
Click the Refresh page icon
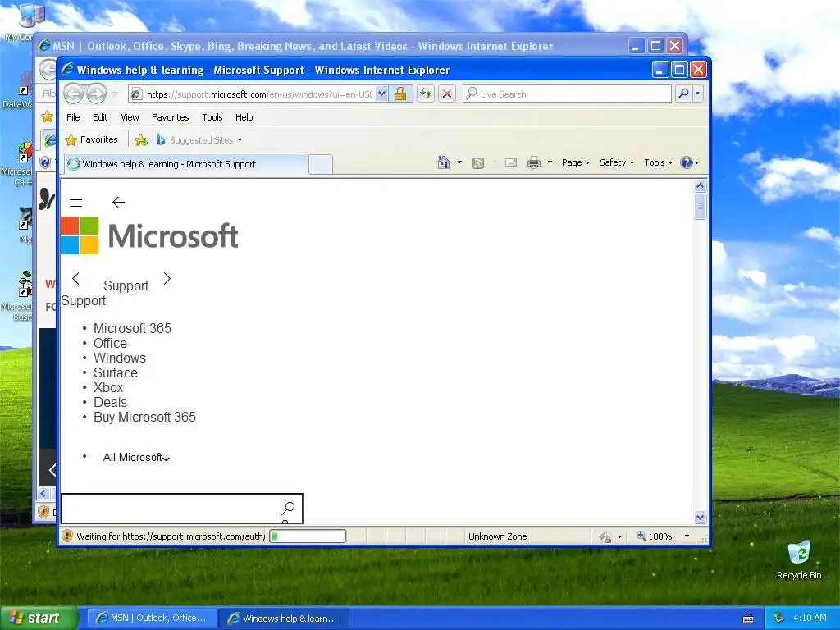[426, 94]
